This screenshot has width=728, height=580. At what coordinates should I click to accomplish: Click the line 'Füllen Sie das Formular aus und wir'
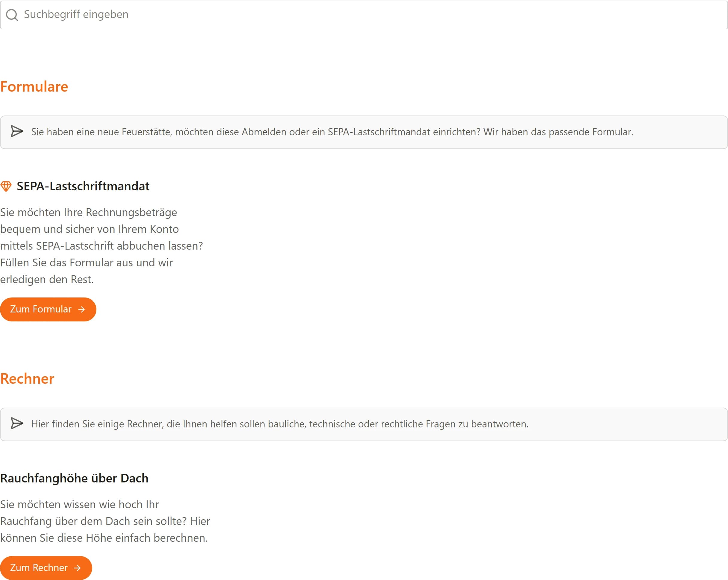pyautogui.click(x=87, y=262)
